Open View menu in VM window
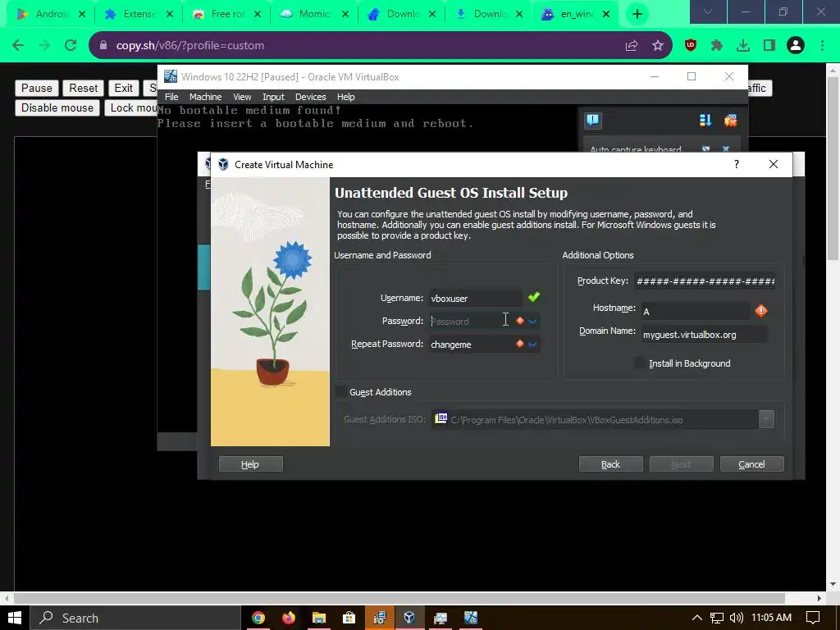The image size is (840, 630). tap(242, 97)
